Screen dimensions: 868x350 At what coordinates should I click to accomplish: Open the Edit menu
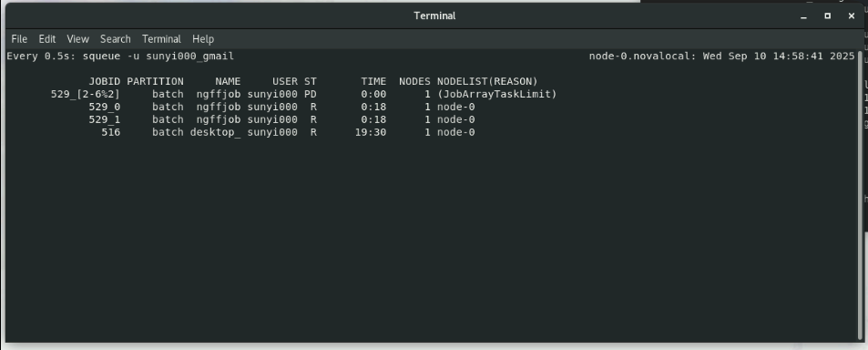click(47, 39)
